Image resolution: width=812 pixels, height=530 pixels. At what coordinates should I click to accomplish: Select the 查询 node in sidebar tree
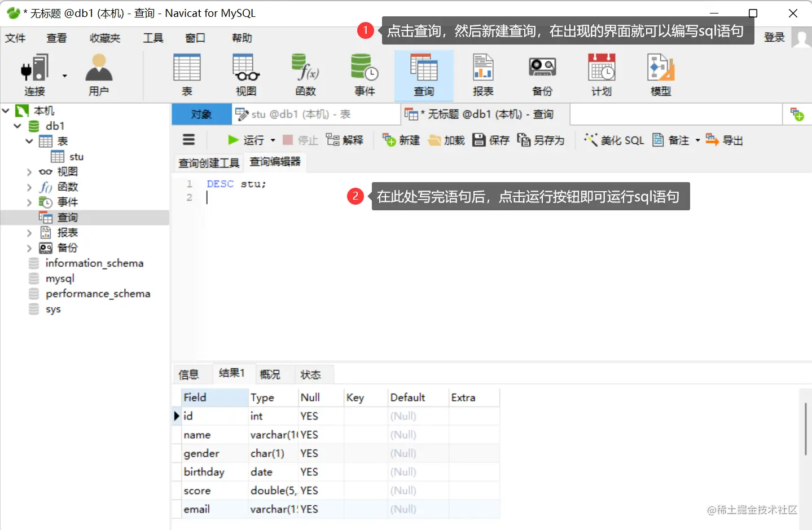(85, 217)
